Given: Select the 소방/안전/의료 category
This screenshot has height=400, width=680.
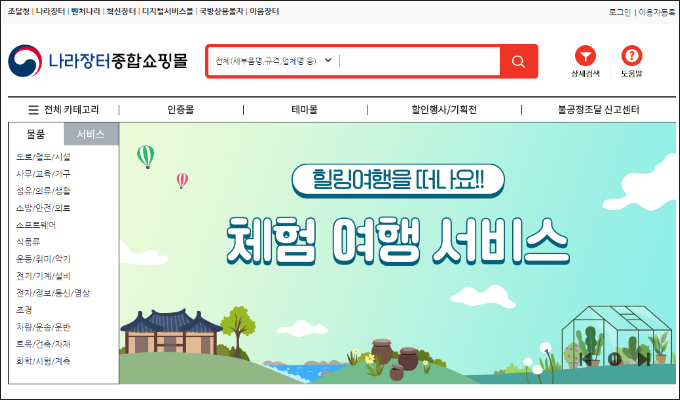Looking at the screenshot, I should click(43, 208).
